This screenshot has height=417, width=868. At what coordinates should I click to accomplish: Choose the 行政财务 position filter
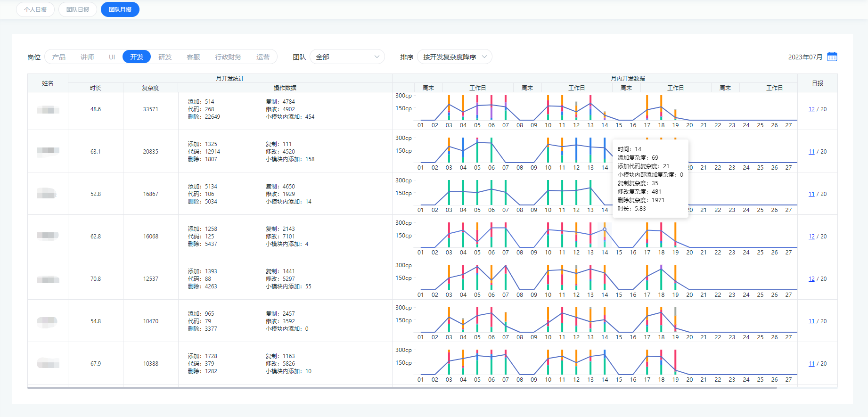(x=228, y=57)
